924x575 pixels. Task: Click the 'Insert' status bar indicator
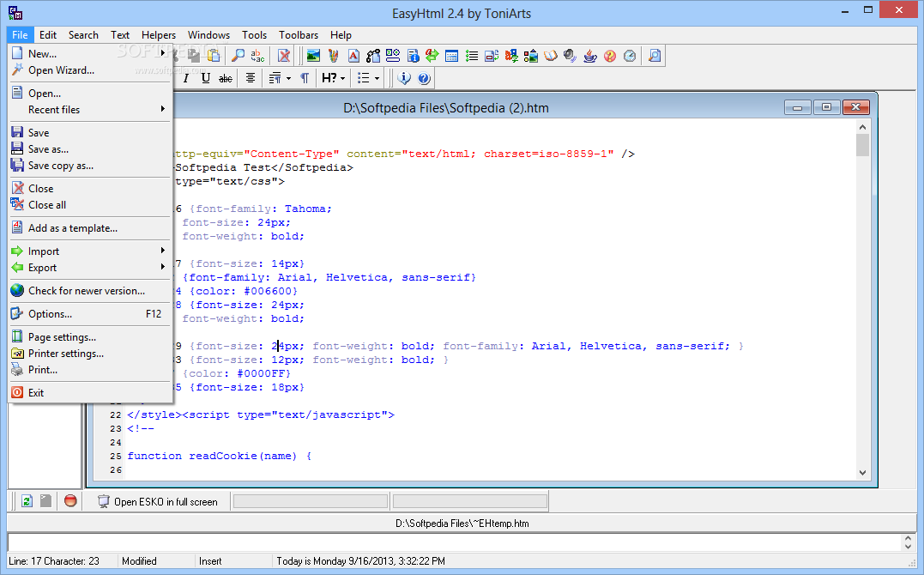pyautogui.click(x=210, y=561)
